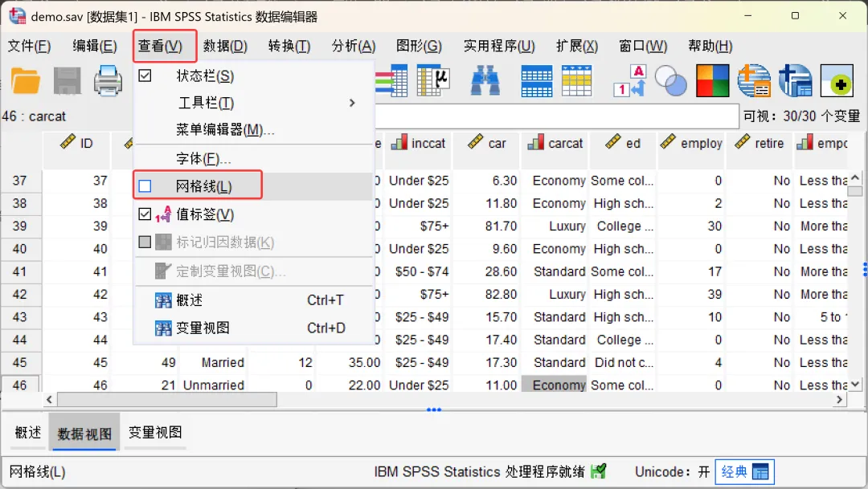Open the 转换(T) menu
The image size is (868, 489).
(289, 46)
